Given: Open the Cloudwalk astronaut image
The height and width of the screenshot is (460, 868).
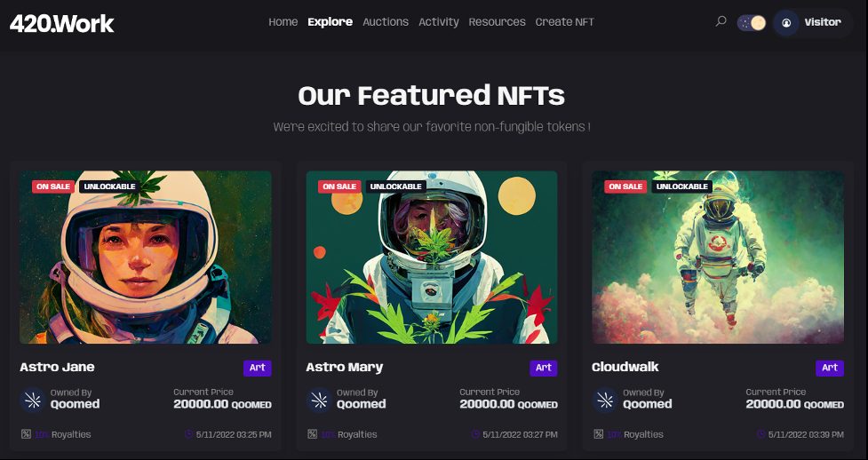Looking at the screenshot, I should coord(718,257).
